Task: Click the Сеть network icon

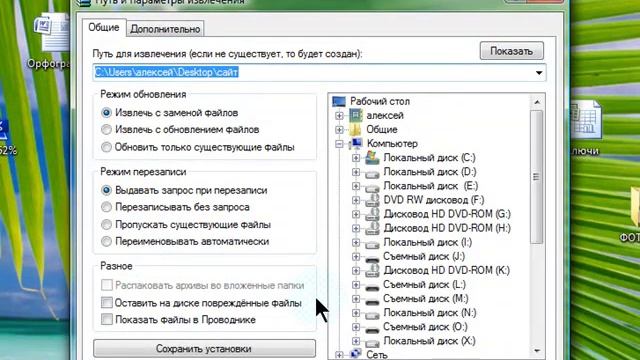Action: (356, 354)
